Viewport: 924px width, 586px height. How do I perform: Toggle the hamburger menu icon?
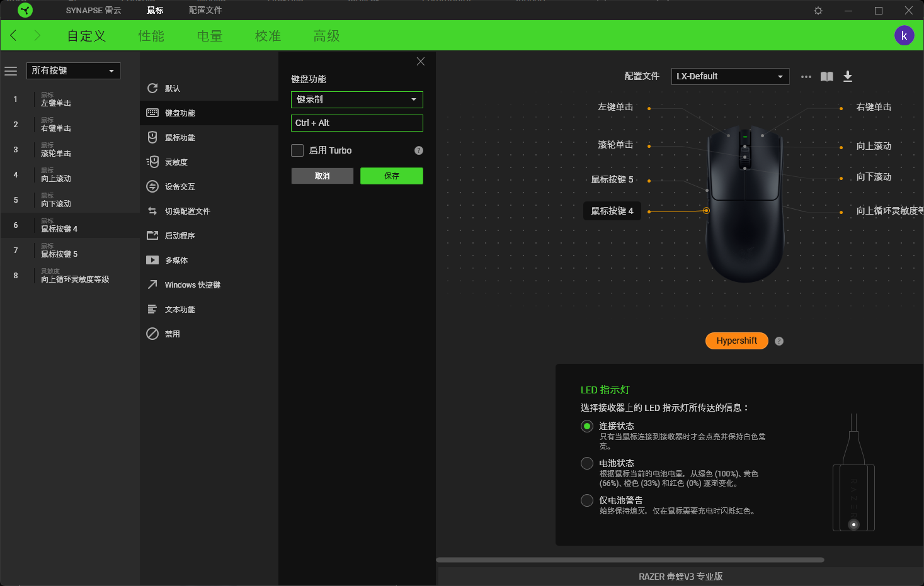point(11,71)
